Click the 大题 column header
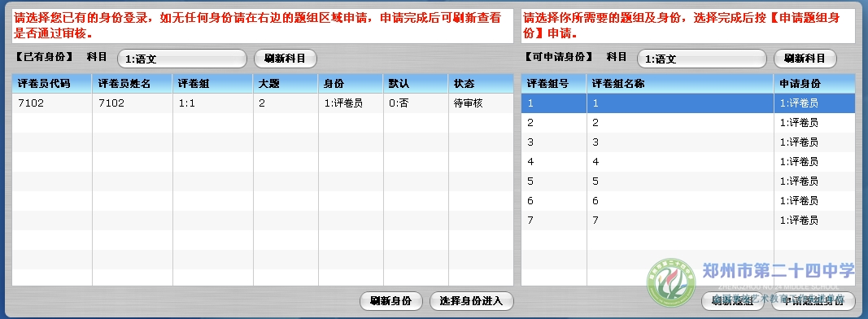This screenshot has width=868, height=319. click(286, 84)
